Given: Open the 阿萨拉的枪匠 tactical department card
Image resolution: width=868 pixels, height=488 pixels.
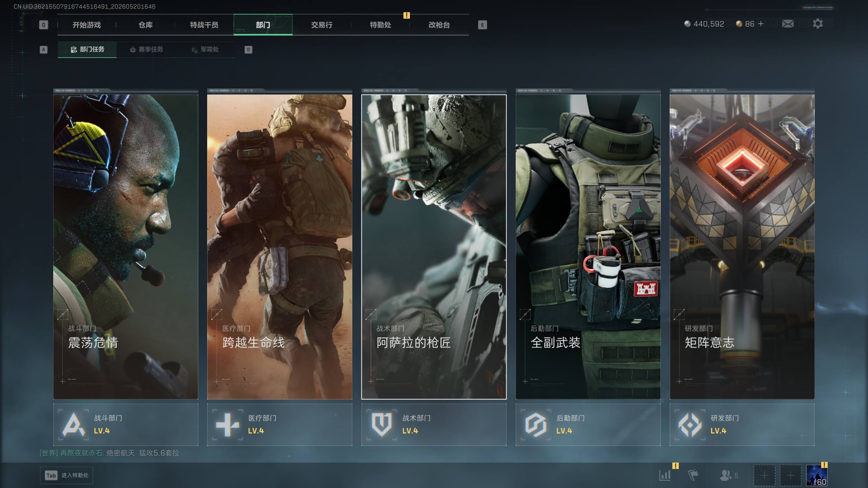Looking at the screenshot, I should pos(434,247).
